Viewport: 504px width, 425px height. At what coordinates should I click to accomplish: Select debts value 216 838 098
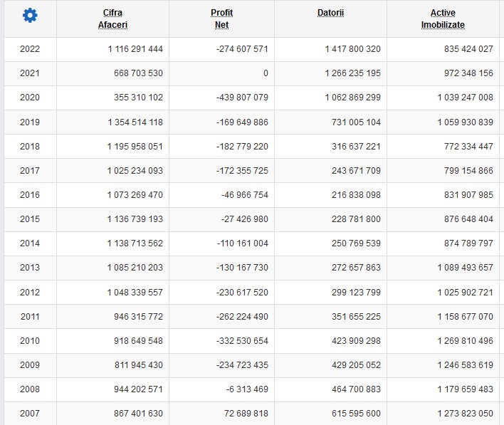coord(356,195)
